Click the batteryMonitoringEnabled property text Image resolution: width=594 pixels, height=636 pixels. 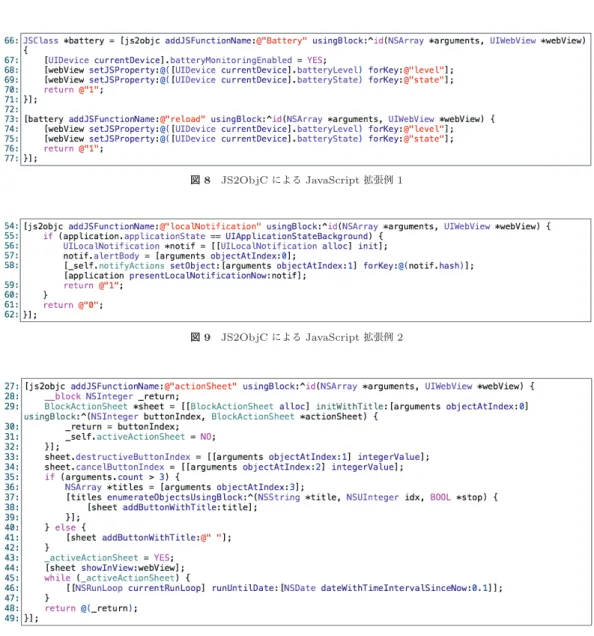pos(231,60)
